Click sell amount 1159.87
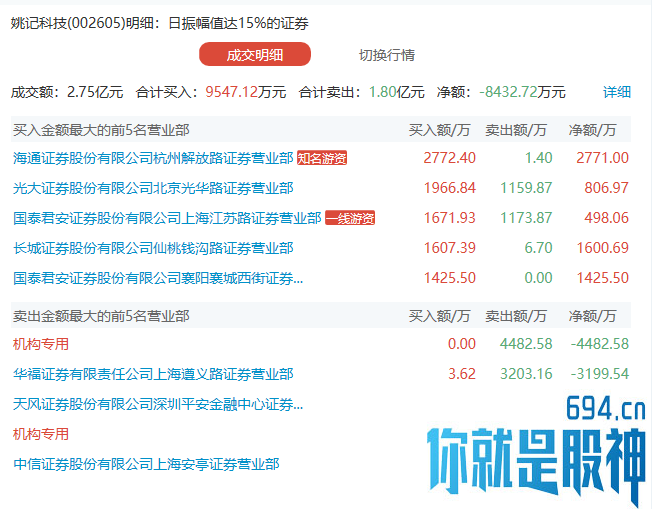The image size is (652, 509). 526,188
